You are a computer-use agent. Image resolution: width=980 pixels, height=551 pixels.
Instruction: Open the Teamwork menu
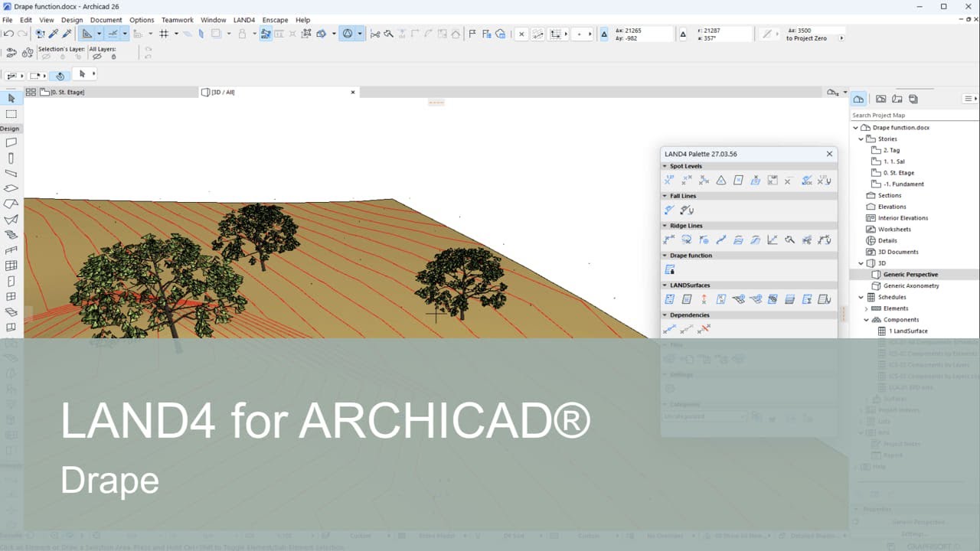(178, 20)
